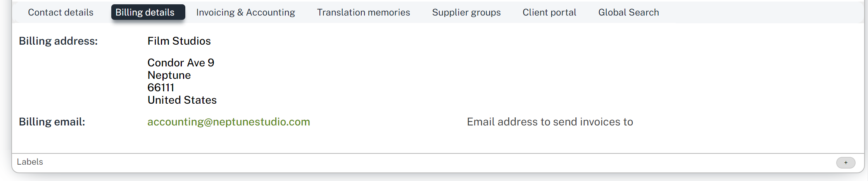Add a new label with plus button
The image size is (868, 181).
point(846,163)
